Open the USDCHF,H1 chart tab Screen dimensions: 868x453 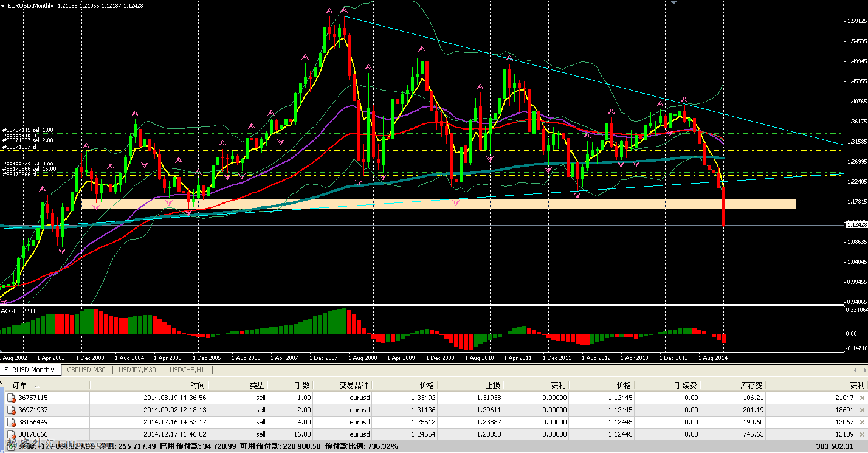pyautogui.click(x=187, y=370)
